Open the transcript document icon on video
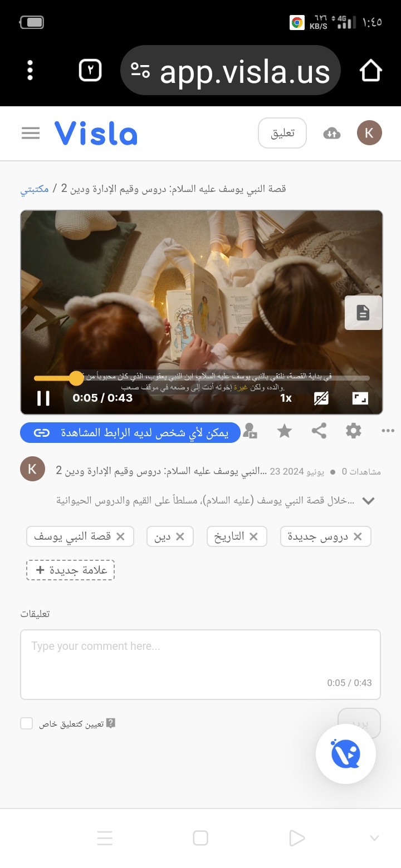The height and width of the screenshot is (868, 401). pos(363,313)
